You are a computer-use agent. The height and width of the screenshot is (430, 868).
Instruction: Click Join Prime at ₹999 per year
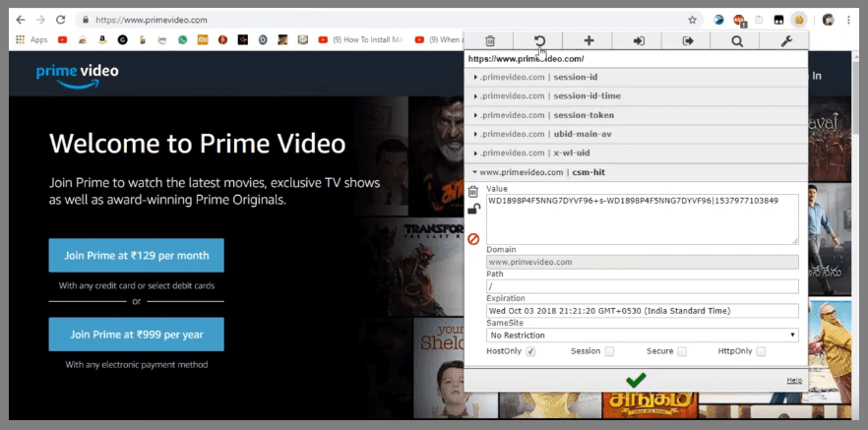tap(136, 335)
